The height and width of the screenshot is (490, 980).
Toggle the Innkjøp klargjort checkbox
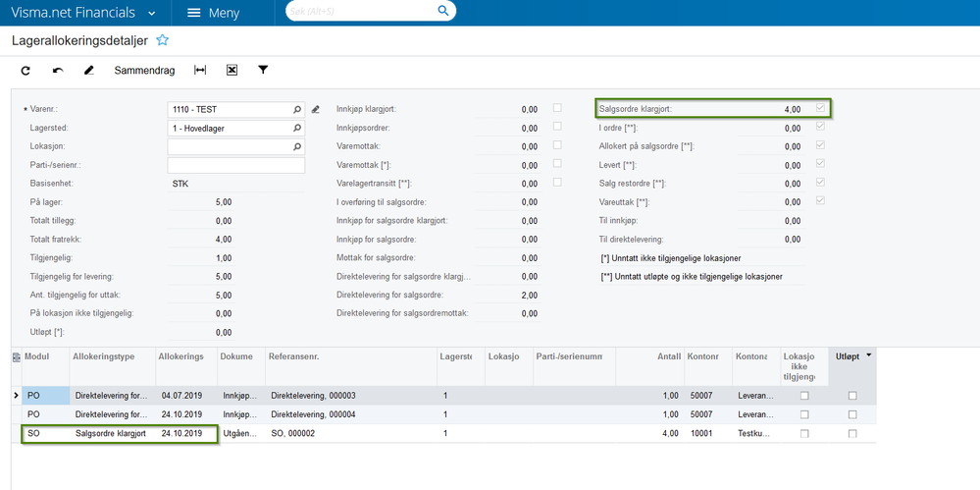pyautogui.click(x=557, y=108)
